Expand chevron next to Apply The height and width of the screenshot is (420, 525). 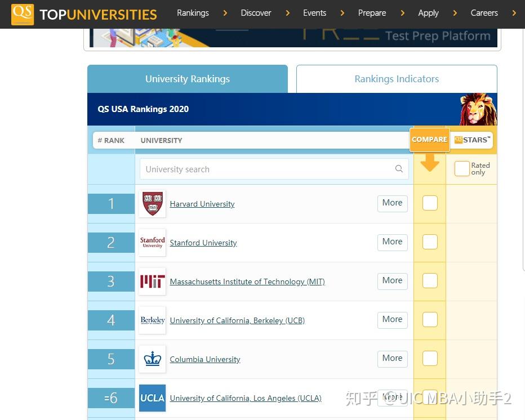(x=455, y=13)
